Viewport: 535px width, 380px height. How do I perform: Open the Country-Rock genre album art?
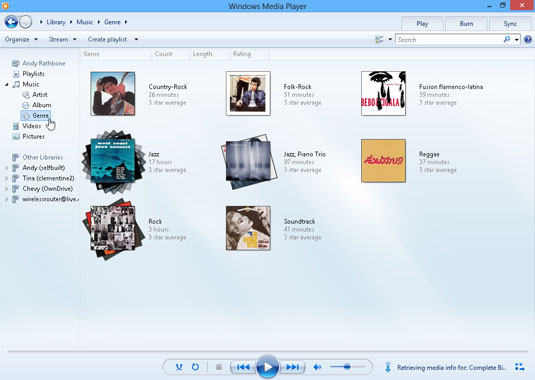tap(113, 94)
